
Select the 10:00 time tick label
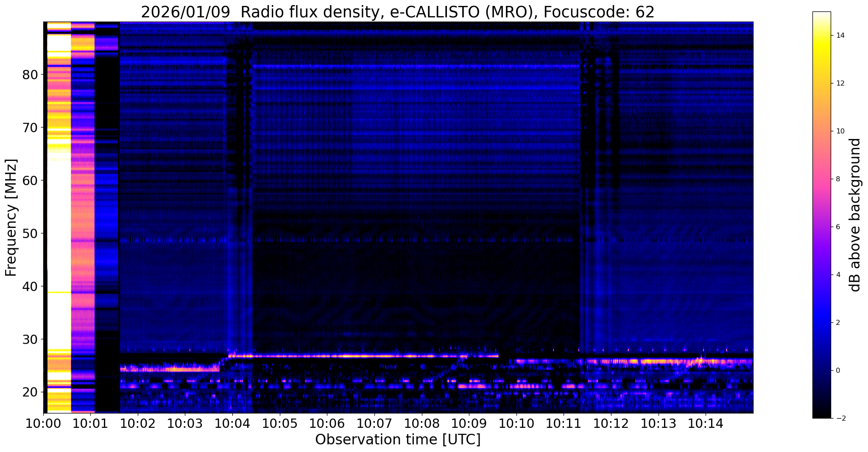[x=43, y=424]
